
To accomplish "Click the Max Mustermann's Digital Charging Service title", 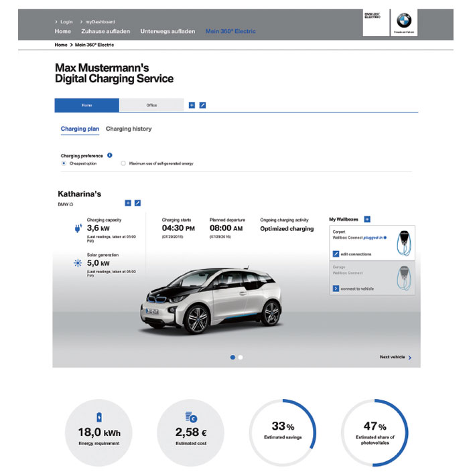I will click(x=114, y=73).
